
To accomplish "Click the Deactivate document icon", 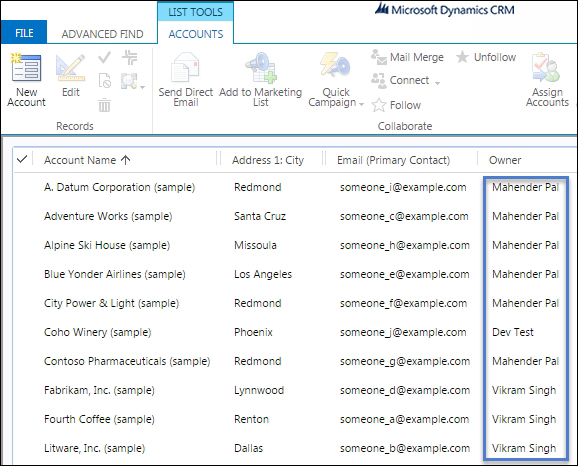I will point(105,81).
